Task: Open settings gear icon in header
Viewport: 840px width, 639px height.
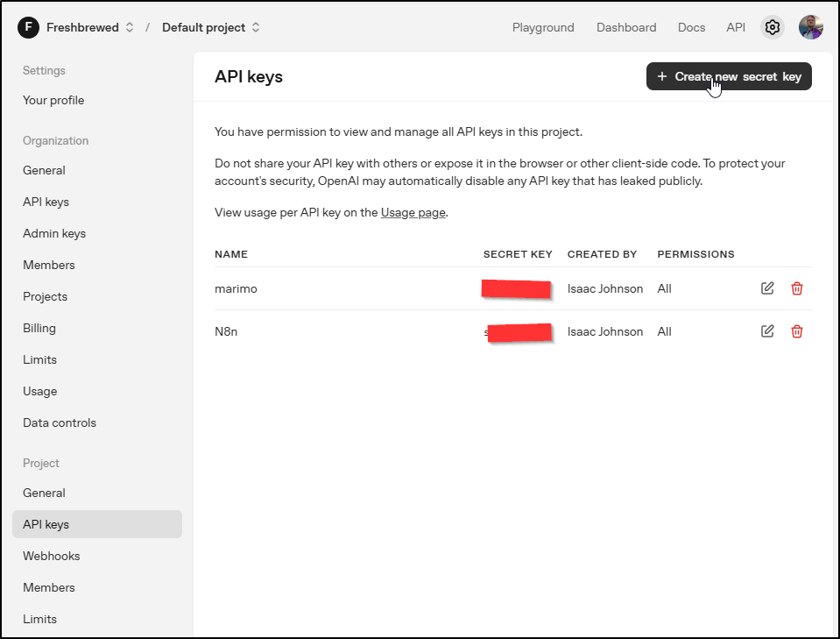Action: (x=772, y=27)
